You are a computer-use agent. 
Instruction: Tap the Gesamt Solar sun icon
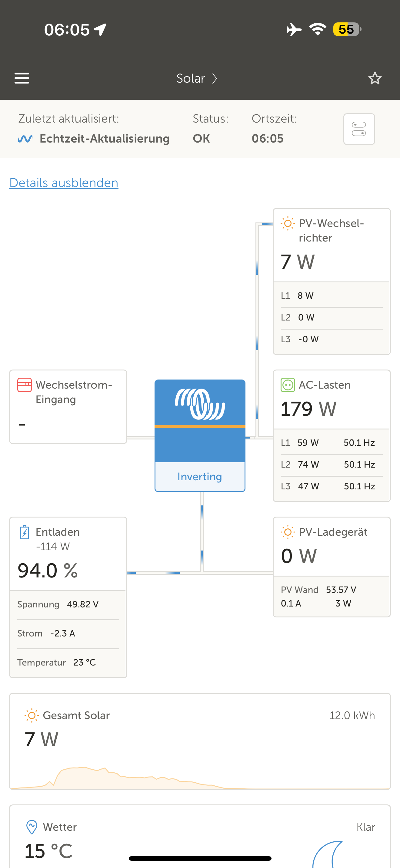pos(32,715)
